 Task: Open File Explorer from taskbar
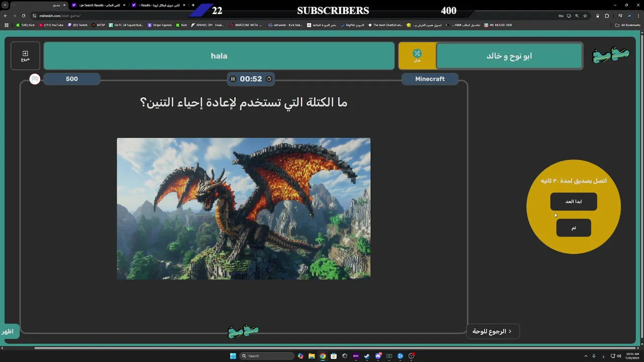311,356
